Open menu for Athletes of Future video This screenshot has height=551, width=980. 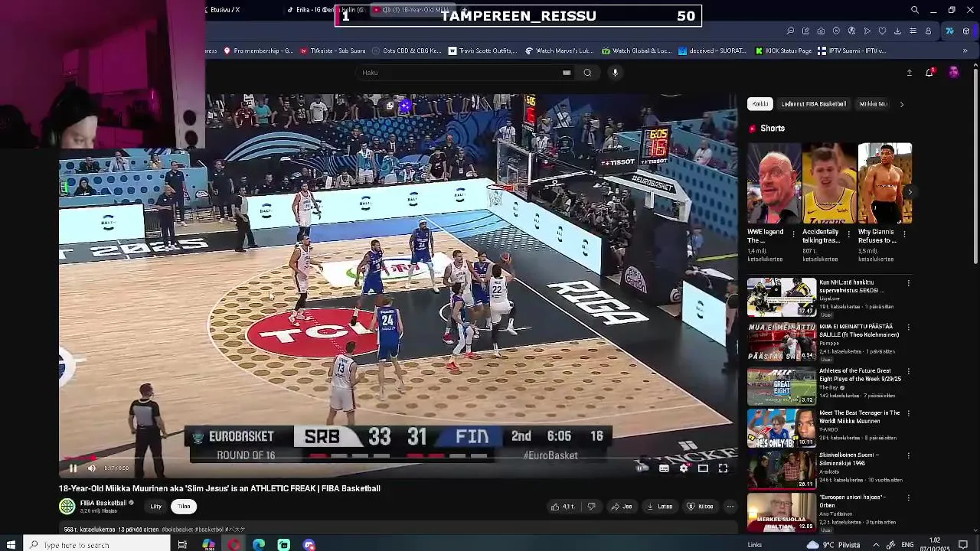pos(909,372)
